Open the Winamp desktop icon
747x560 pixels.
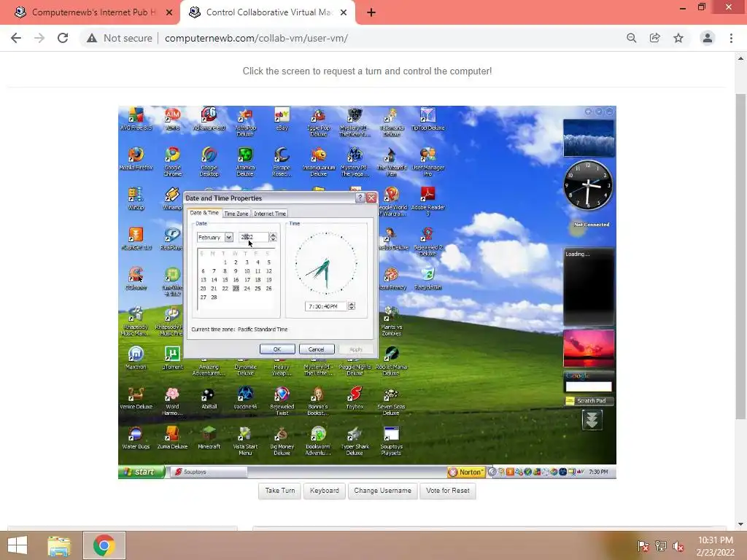coord(172,198)
